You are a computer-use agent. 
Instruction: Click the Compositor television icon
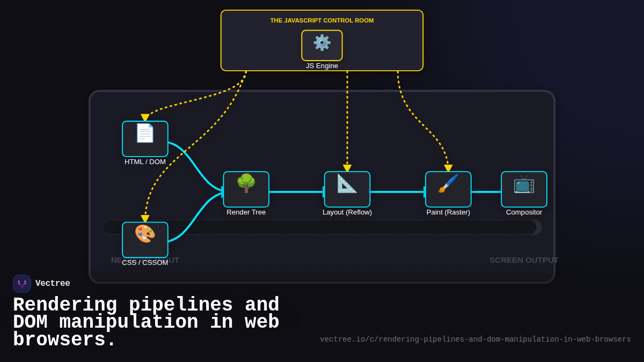pos(524,189)
